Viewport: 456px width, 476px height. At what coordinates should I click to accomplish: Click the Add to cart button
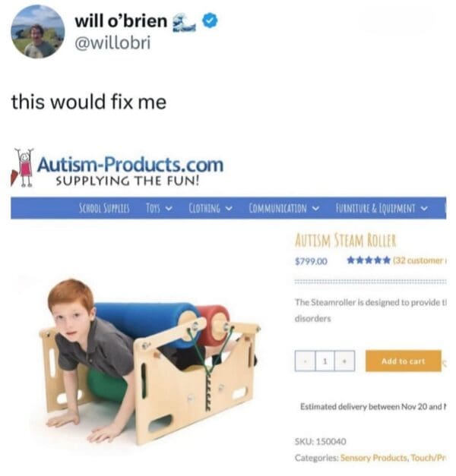click(x=403, y=361)
